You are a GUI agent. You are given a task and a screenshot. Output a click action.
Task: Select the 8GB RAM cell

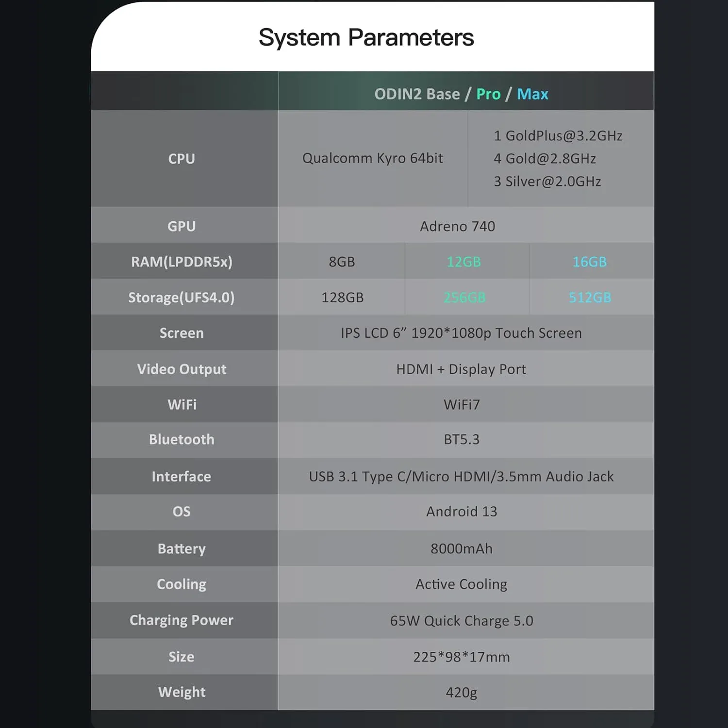click(342, 262)
